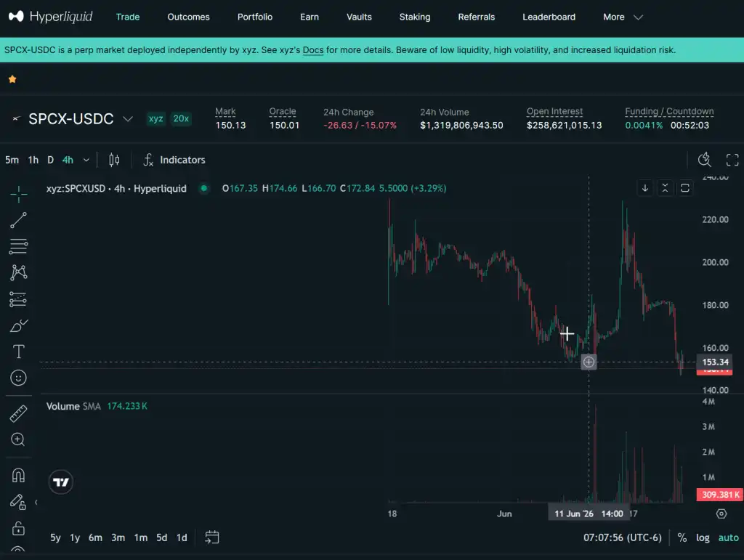The width and height of the screenshot is (744, 560).
Task: Click the Open Interest label
Action: pyautogui.click(x=554, y=111)
